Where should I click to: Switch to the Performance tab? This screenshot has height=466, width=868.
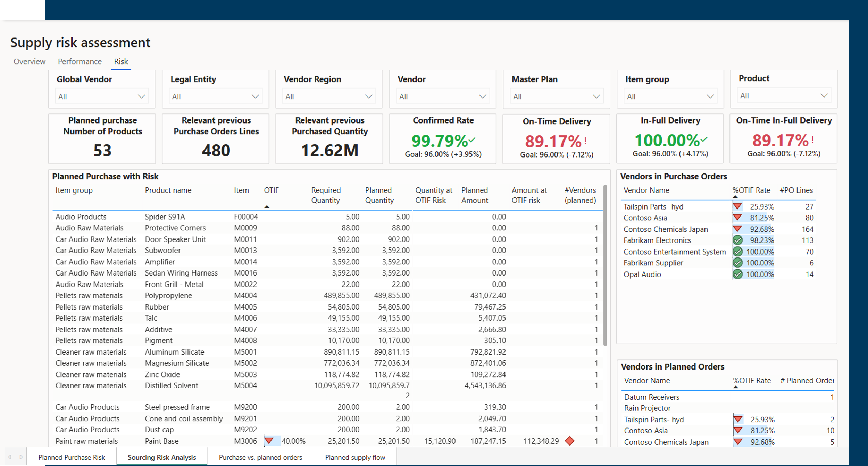(x=80, y=61)
